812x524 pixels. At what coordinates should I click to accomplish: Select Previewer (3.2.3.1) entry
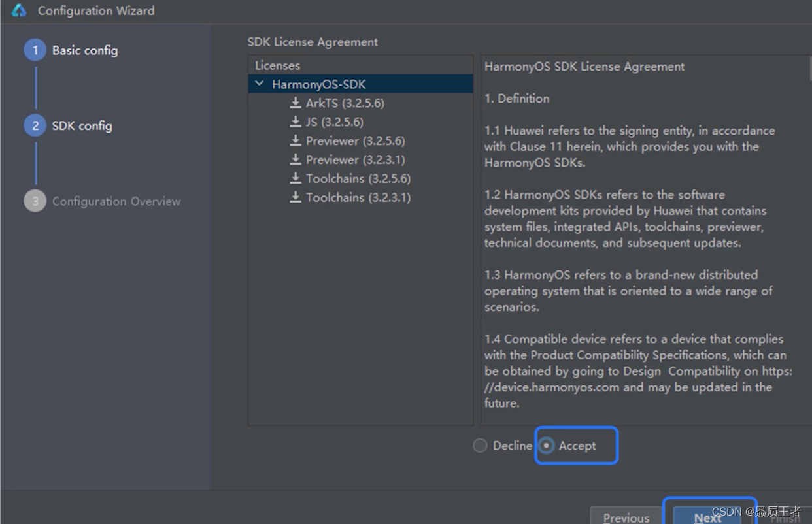tap(355, 160)
